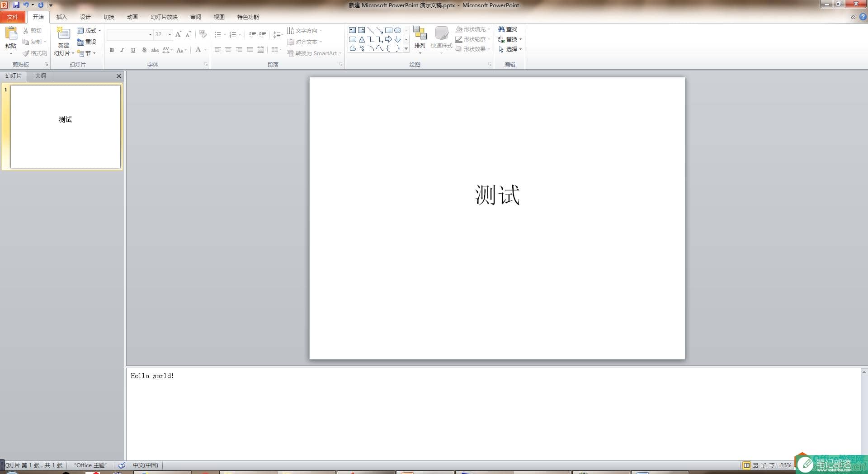Image resolution: width=868 pixels, height=474 pixels.
Task: Expand the shapes gallery more arrow
Action: tap(406, 48)
